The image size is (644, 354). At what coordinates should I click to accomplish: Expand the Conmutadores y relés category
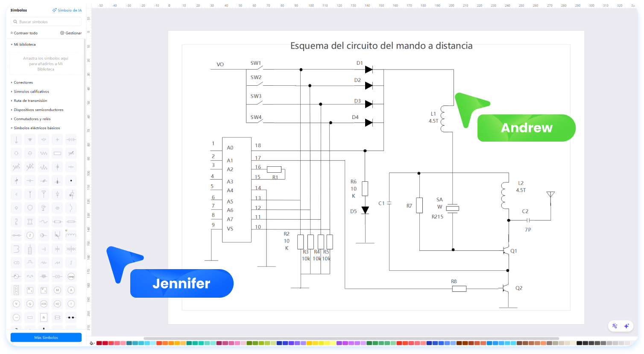pos(32,119)
